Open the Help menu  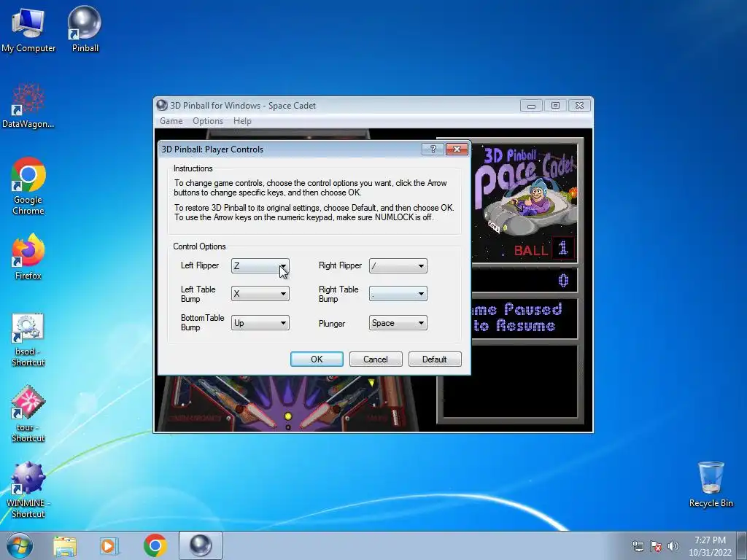click(242, 121)
